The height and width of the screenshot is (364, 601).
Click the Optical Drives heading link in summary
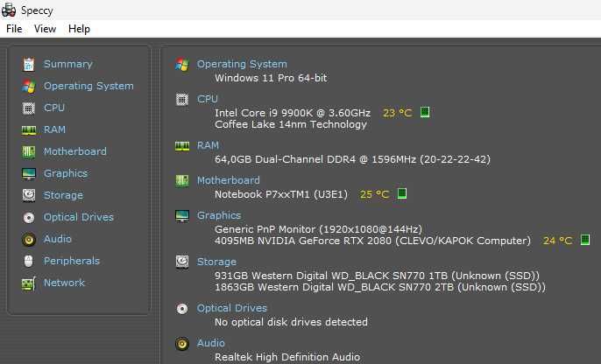click(232, 308)
